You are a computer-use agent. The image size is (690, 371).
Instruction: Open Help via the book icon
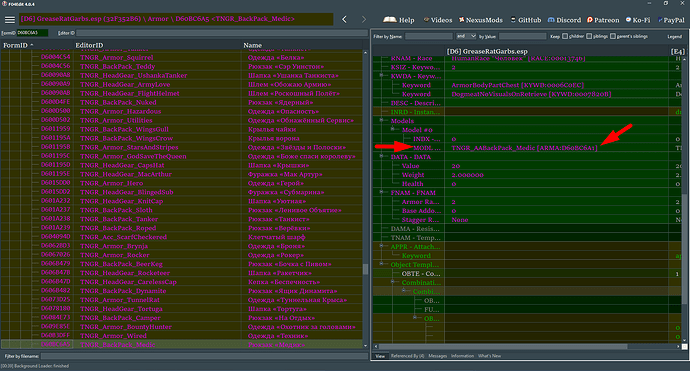tap(389, 20)
